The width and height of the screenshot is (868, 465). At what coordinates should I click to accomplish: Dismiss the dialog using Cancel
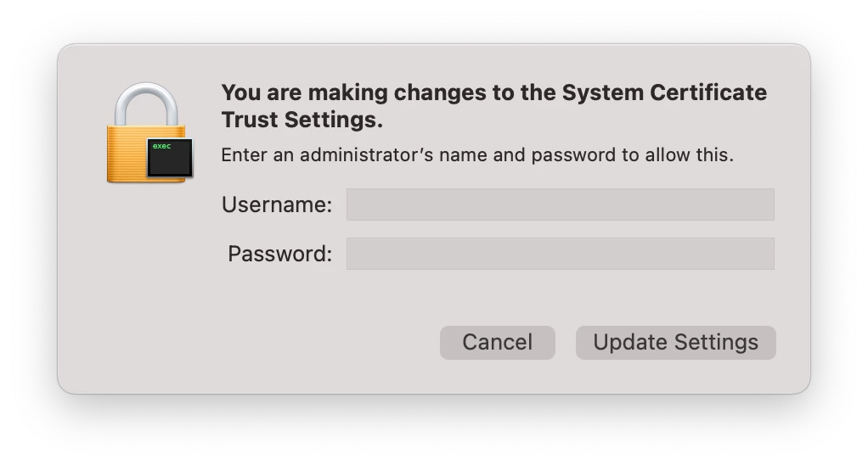(497, 342)
